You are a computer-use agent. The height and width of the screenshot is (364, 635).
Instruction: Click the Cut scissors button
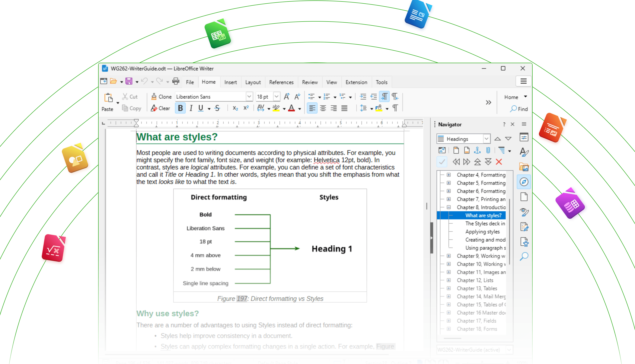130,97
